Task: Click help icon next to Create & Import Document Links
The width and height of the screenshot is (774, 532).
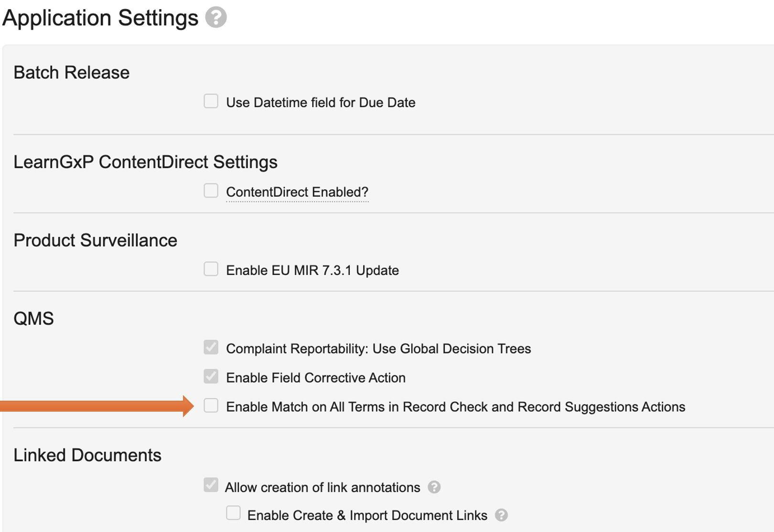Action: click(x=501, y=515)
